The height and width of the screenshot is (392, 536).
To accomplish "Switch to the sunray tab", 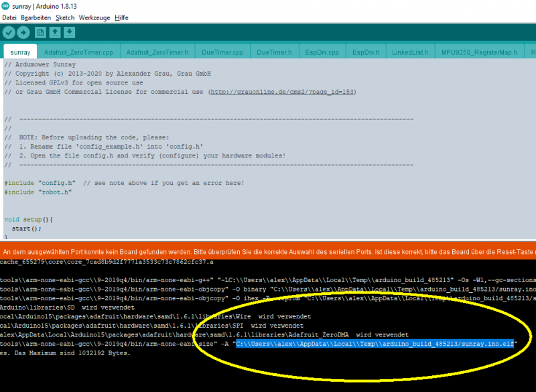I will (x=20, y=52).
